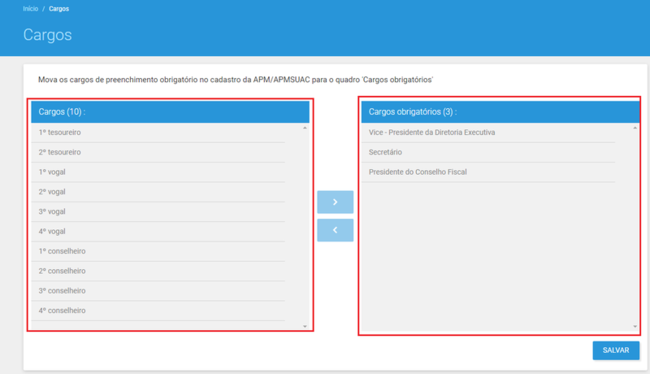Click scroll-up arrow of Cargos list

tap(305, 128)
